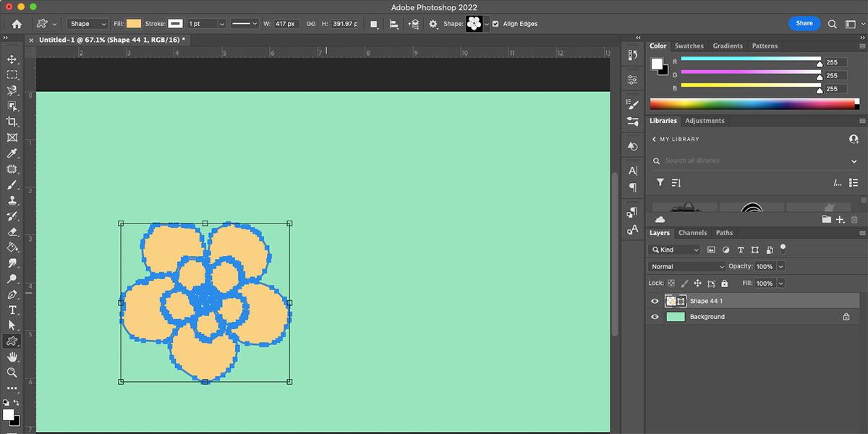Image resolution: width=868 pixels, height=434 pixels.
Task: Open path alignment options icon
Action: [394, 24]
